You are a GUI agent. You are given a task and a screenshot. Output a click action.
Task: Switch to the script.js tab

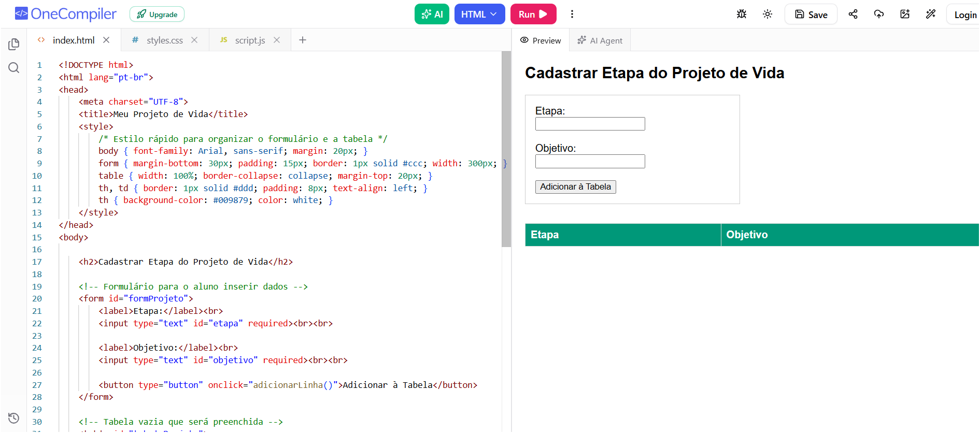tap(250, 40)
